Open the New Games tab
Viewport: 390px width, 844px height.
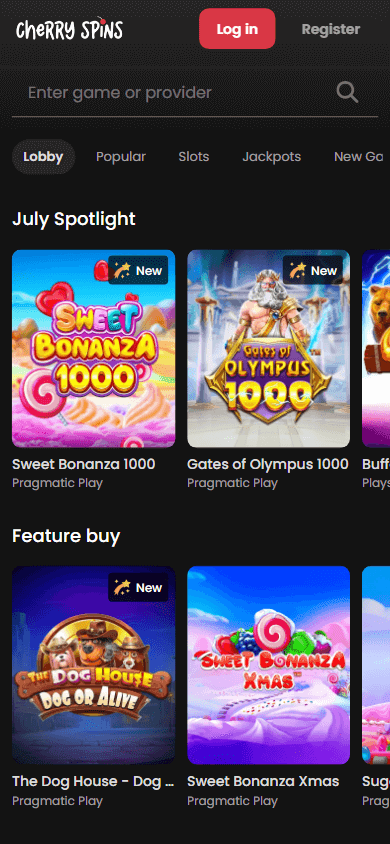coord(358,157)
